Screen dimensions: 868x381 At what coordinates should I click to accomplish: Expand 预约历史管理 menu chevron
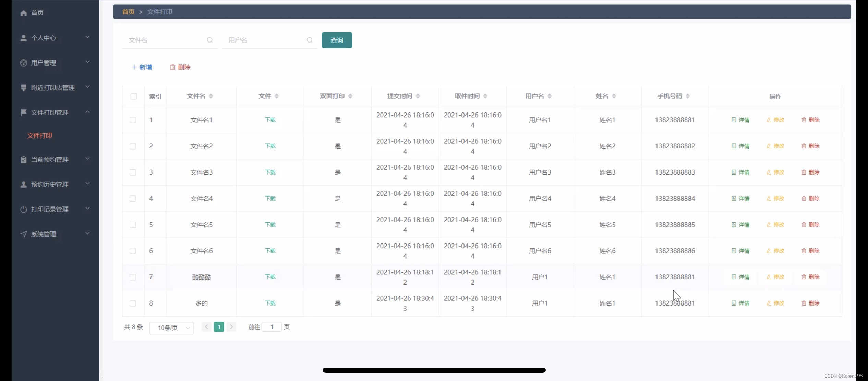click(87, 183)
